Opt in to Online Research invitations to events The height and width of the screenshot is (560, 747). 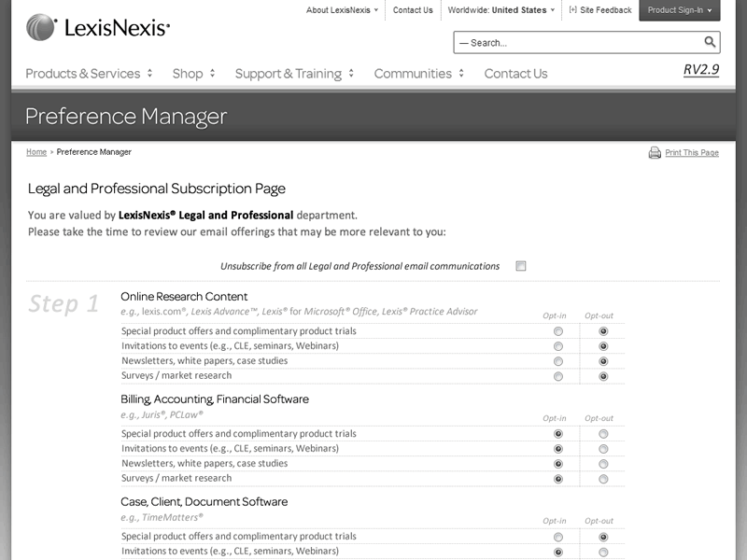click(x=557, y=346)
